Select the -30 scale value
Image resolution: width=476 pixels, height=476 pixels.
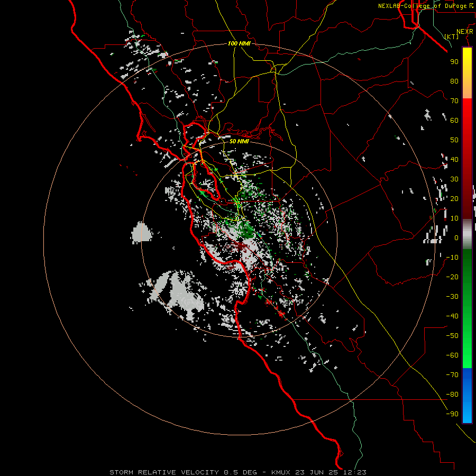(x=452, y=297)
